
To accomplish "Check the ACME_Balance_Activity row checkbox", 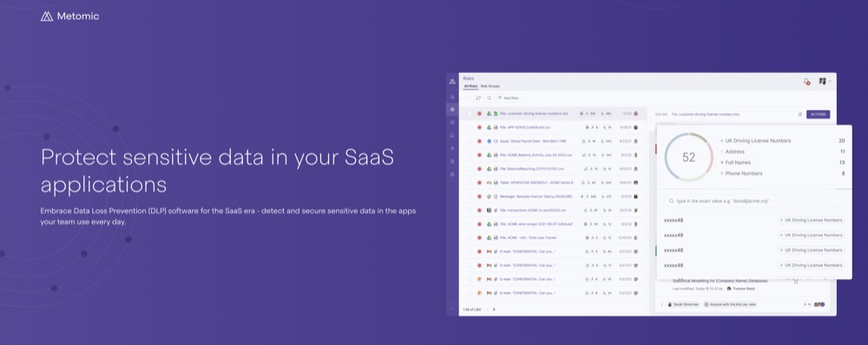I will (470, 155).
